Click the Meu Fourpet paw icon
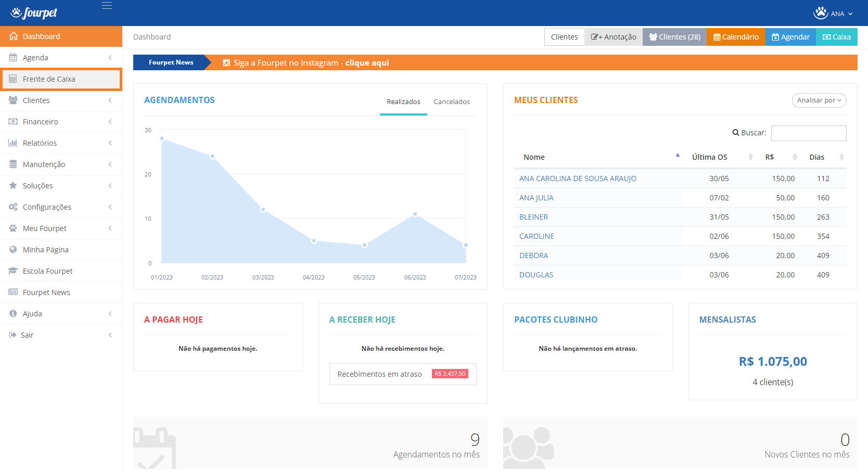 [13, 228]
